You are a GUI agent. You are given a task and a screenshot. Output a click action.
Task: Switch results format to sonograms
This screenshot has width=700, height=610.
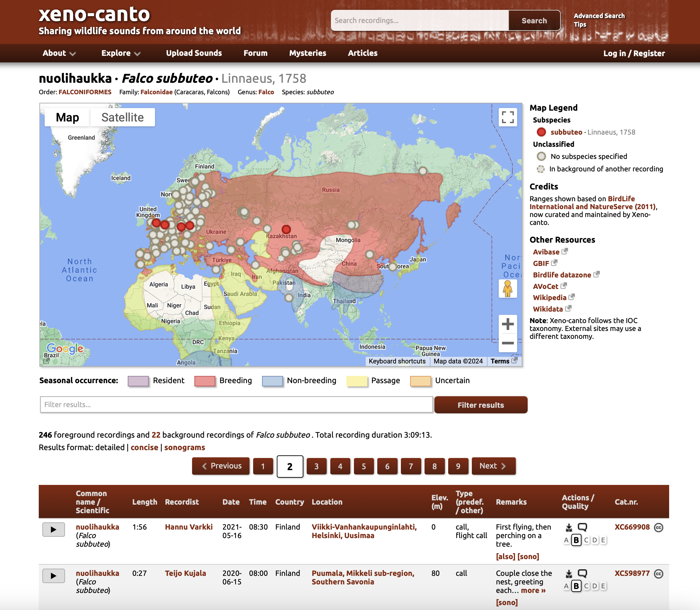click(185, 447)
